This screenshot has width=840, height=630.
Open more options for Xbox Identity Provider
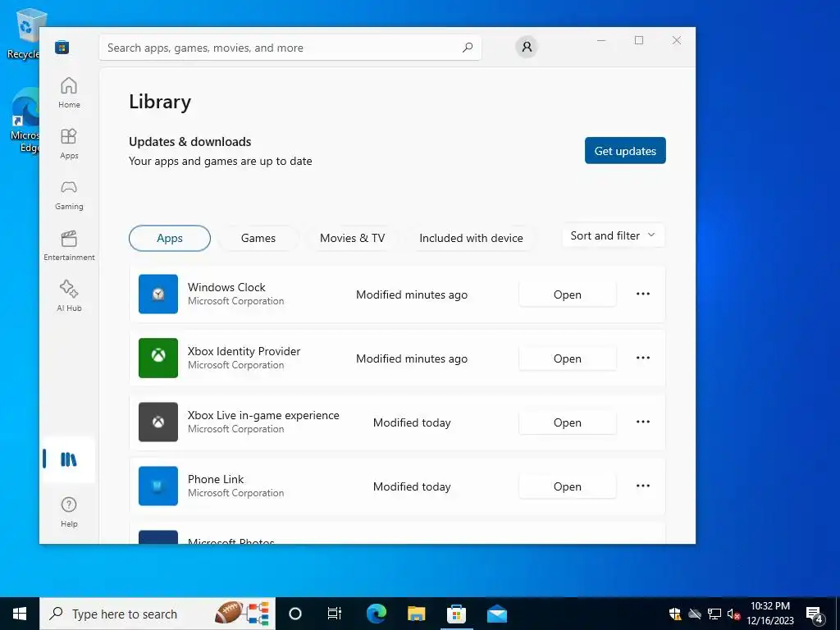click(x=643, y=358)
